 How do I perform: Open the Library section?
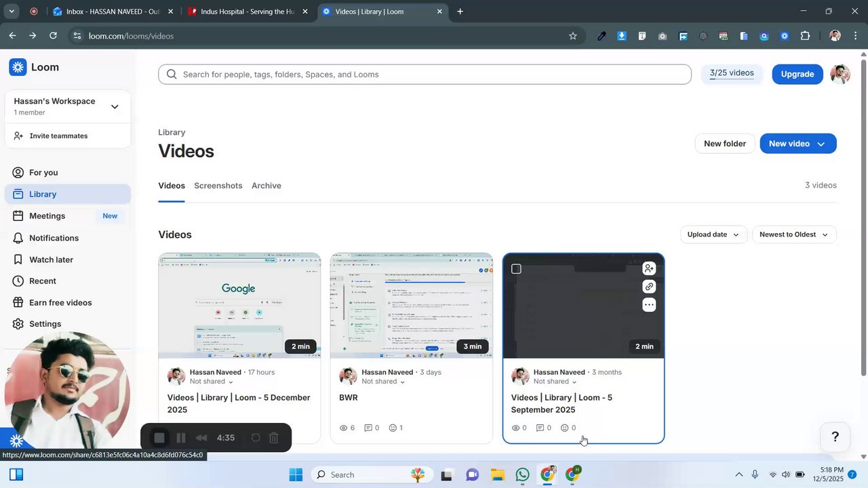68,195
